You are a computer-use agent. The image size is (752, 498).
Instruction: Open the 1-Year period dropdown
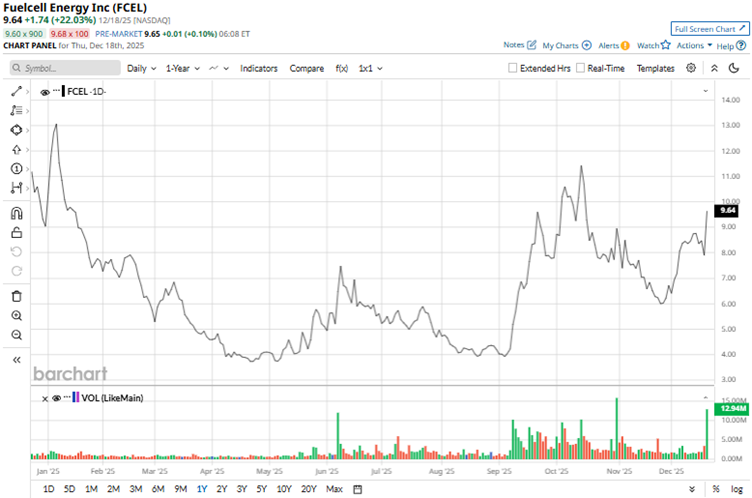(x=183, y=68)
